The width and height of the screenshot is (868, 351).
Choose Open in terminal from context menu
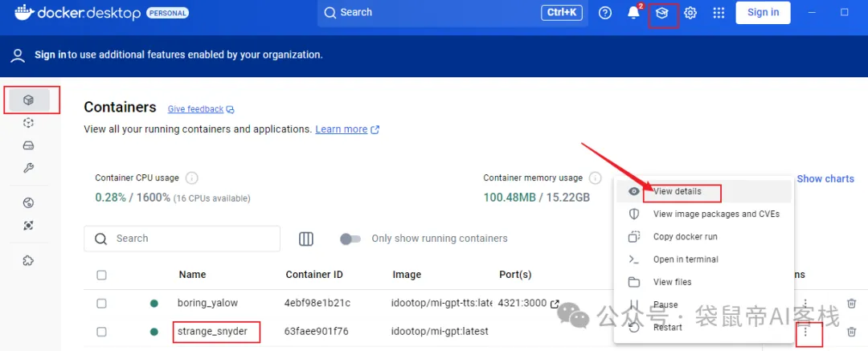coord(686,259)
